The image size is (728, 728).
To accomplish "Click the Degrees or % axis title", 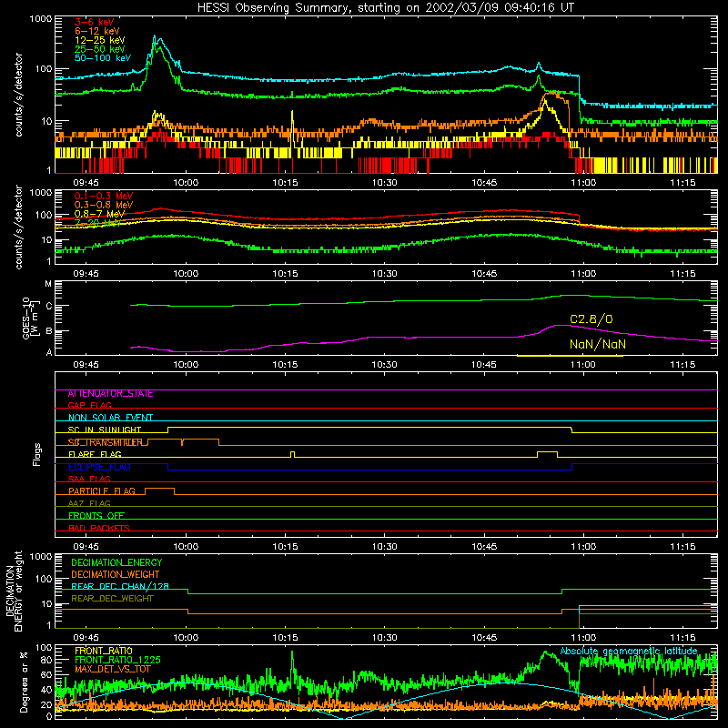I will tap(24, 682).
